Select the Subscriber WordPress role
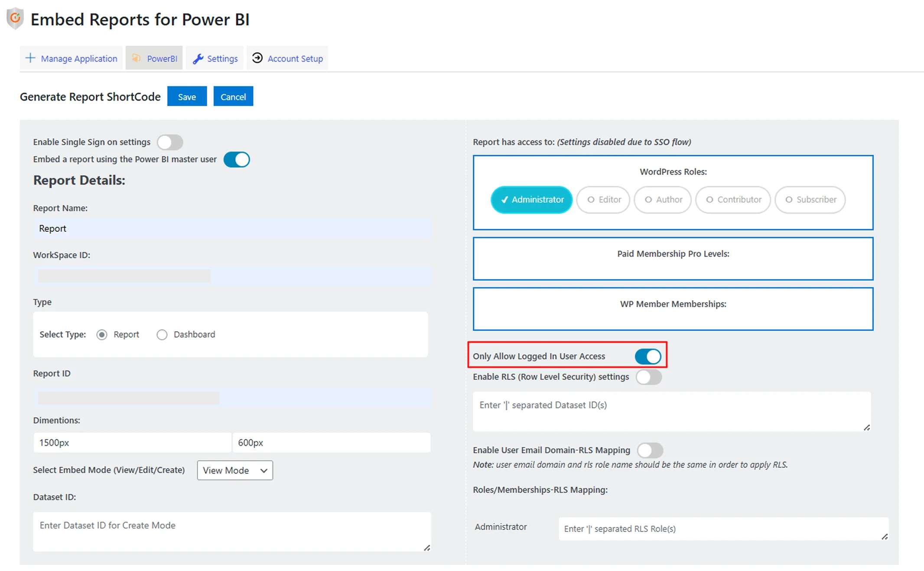924x571 pixels. [810, 200]
